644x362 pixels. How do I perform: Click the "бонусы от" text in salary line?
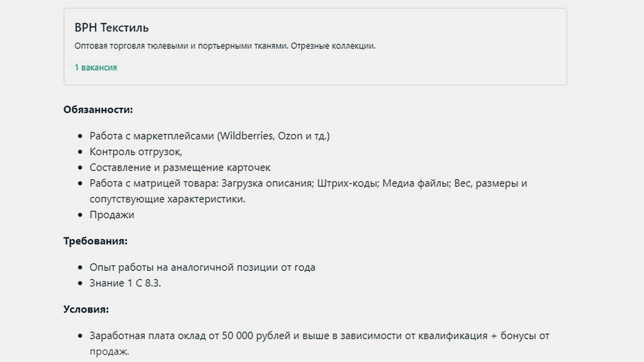(525, 336)
